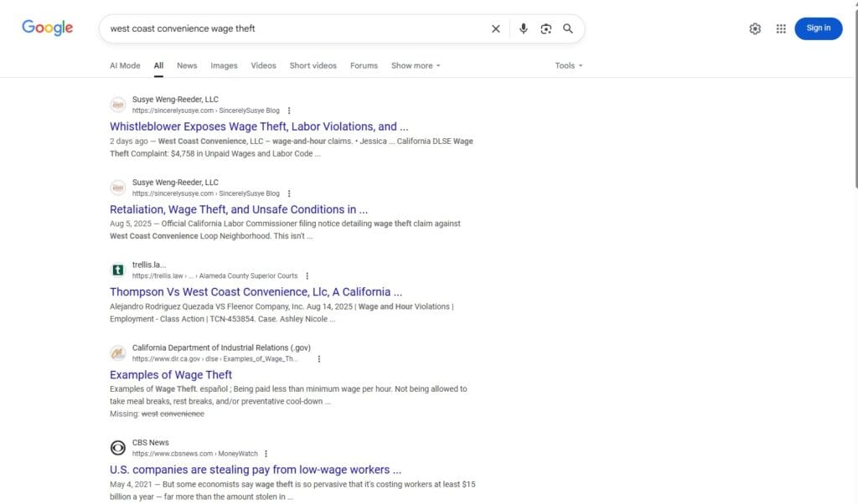Image resolution: width=858 pixels, height=504 pixels.
Task: Click the cbsnews.com MoneyWatch URL breadcrumb
Action: pos(194,454)
